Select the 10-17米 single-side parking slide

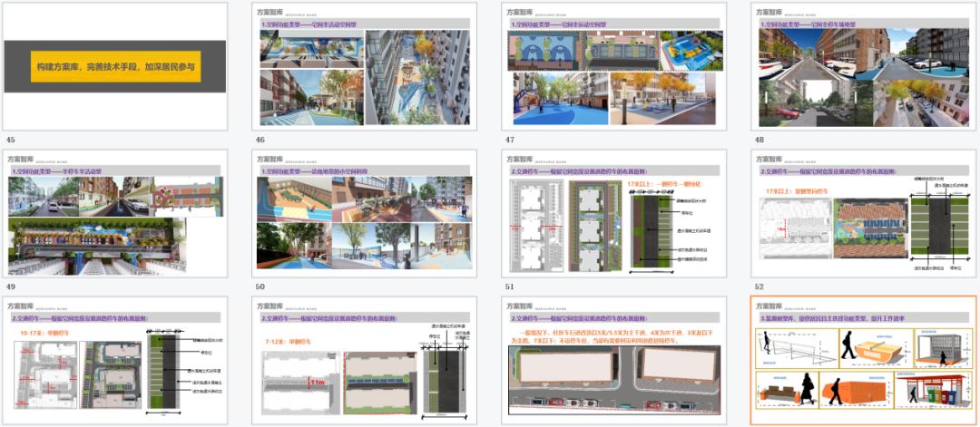[114, 360]
